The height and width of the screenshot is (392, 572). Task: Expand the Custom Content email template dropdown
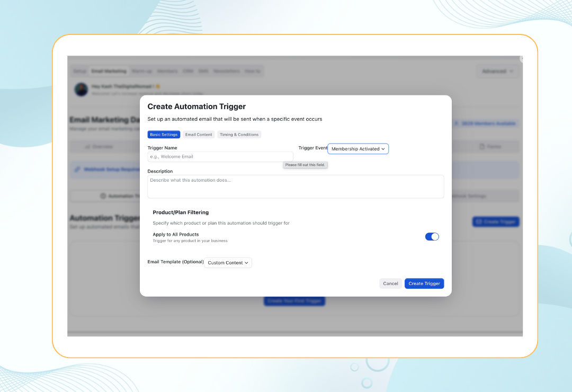coord(228,263)
